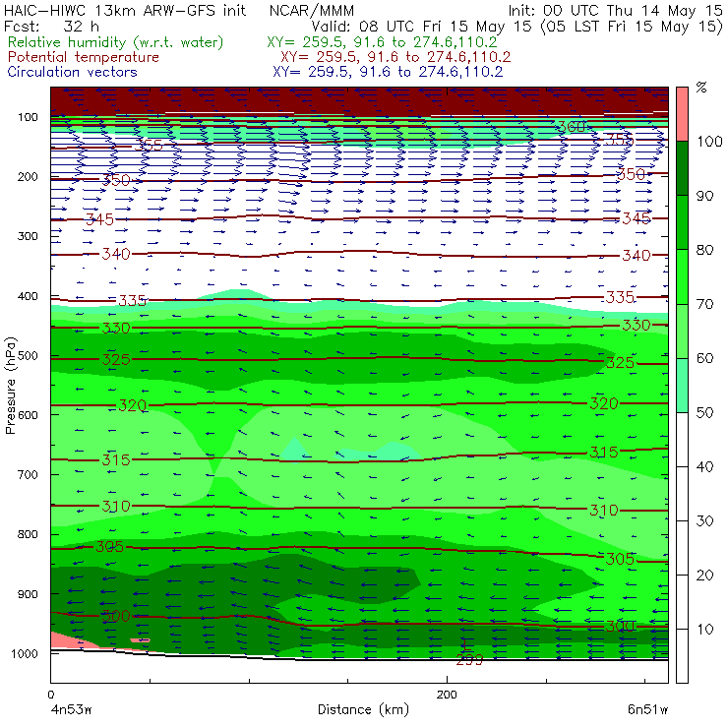Image resolution: width=728 pixels, height=728 pixels.
Task: Click the pressure axis '600' tick label
Action: point(28,415)
